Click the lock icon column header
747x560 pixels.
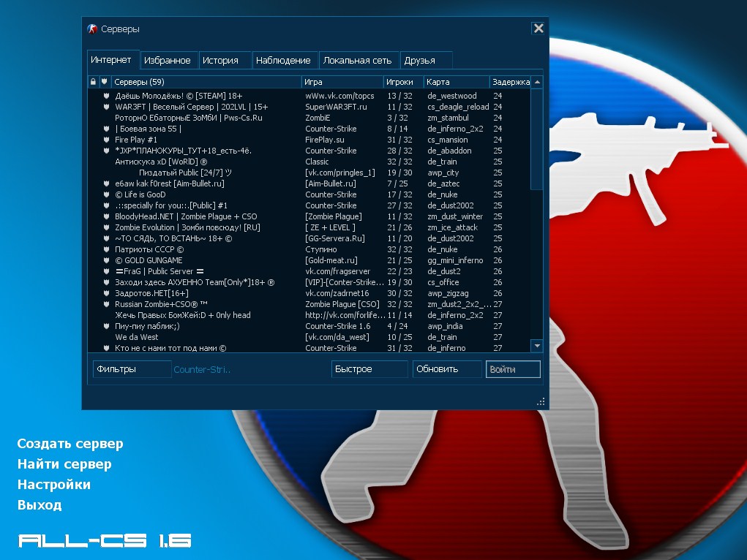tap(93, 82)
